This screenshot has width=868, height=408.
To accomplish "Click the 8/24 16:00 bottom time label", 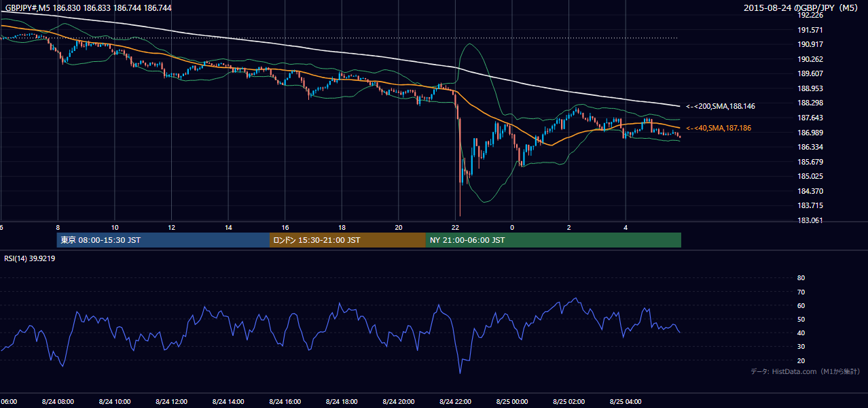I will (x=285, y=402).
